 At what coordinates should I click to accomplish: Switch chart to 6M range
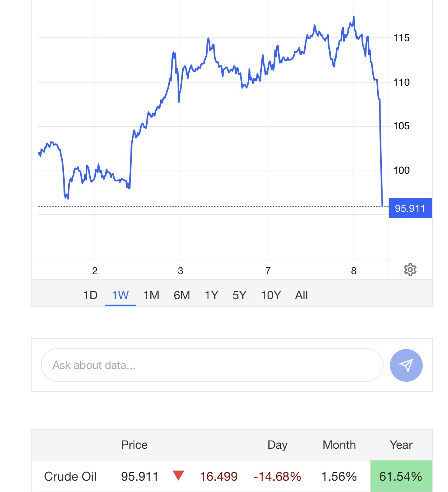click(x=182, y=295)
